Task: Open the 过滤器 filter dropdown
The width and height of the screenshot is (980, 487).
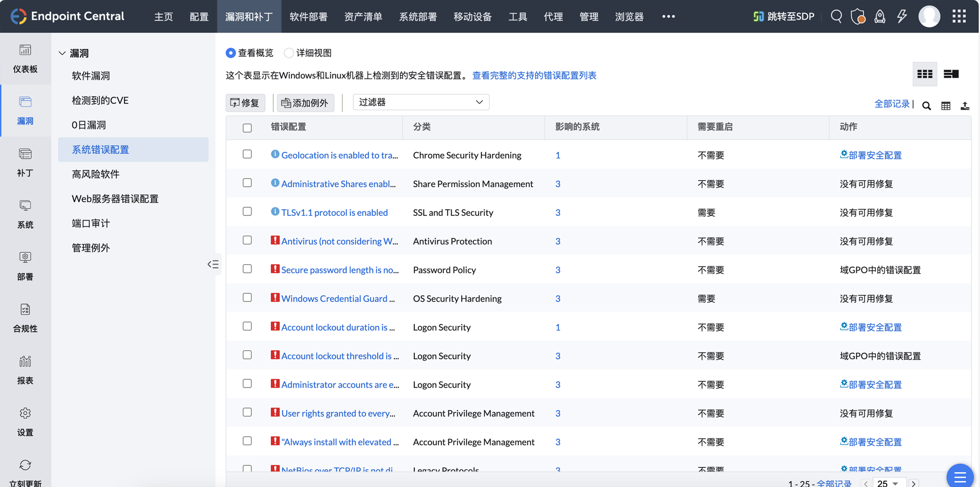Action: pyautogui.click(x=420, y=102)
